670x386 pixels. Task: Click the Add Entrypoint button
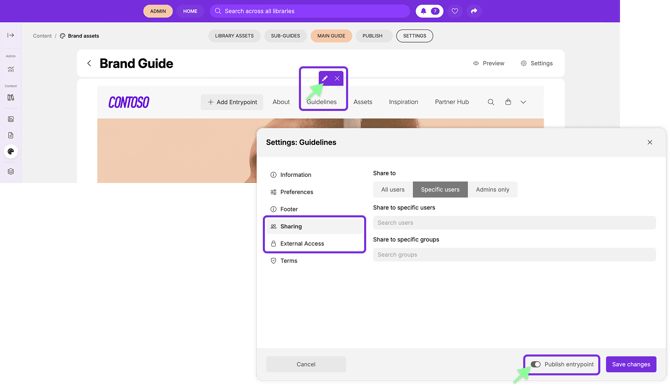pyautogui.click(x=232, y=102)
